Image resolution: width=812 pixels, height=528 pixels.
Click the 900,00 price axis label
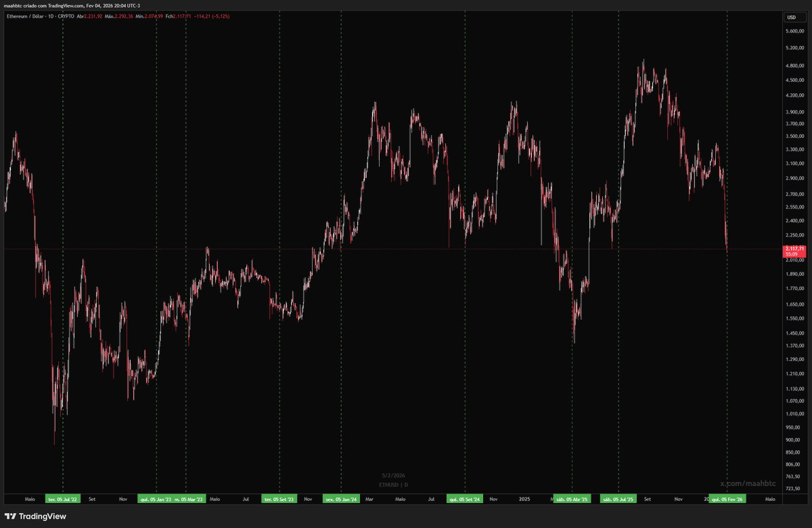(x=793, y=439)
